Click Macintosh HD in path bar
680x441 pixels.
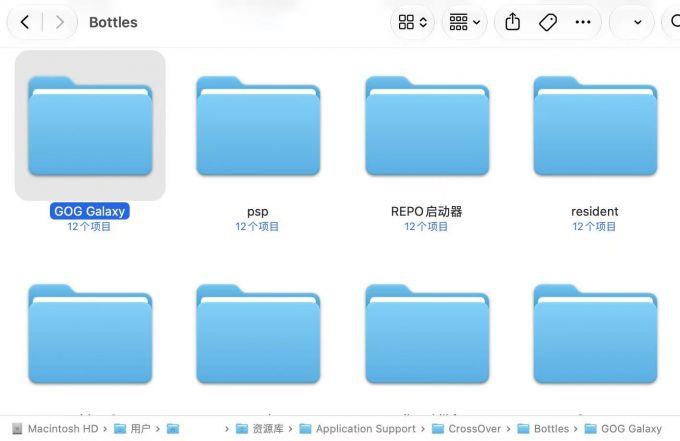55,428
